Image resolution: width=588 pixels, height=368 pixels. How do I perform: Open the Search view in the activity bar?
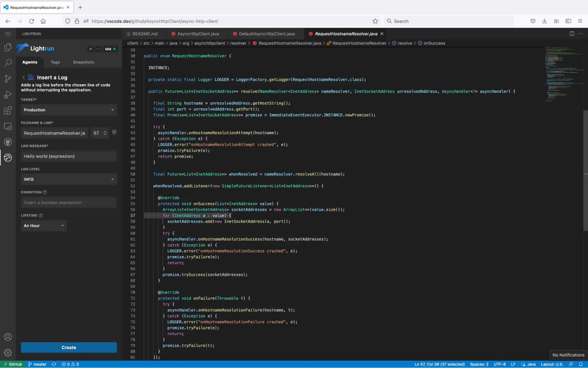(x=8, y=63)
